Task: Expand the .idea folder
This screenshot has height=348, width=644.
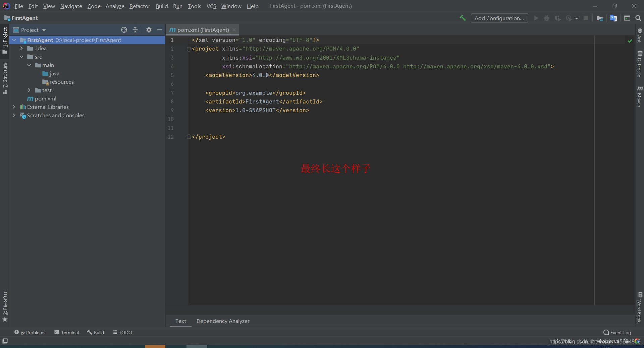Action: click(21, 48)
